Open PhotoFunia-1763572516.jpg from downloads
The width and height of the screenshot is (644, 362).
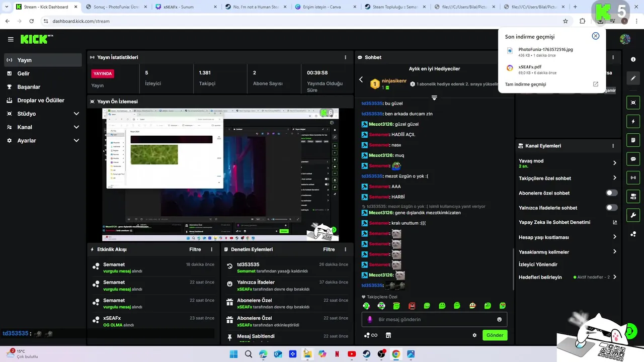551,52
